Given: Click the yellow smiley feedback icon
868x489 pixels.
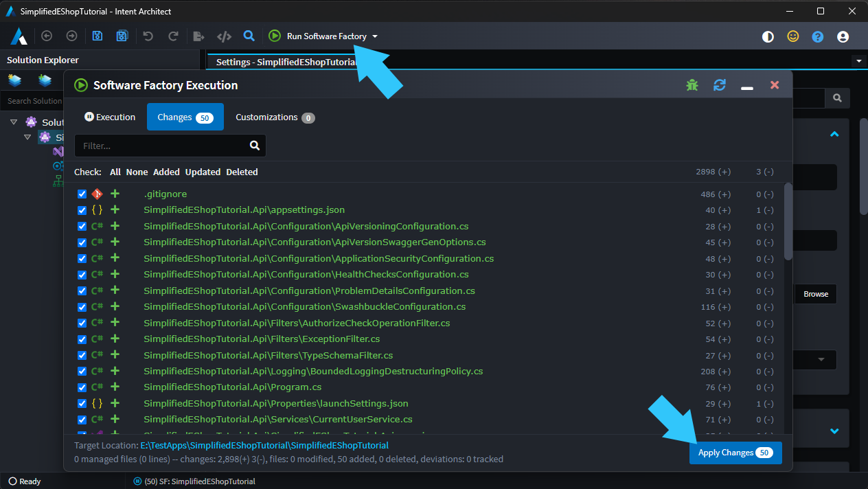Looking at the screenshot, I should 793,37.
